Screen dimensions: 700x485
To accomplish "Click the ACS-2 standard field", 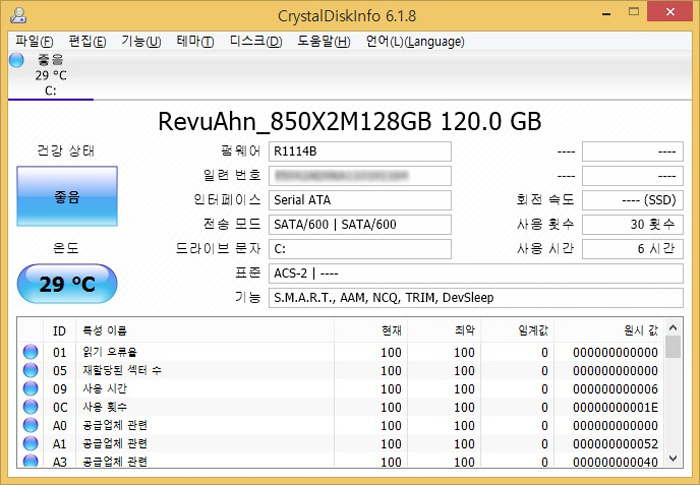I will click(x=476, y=273).
